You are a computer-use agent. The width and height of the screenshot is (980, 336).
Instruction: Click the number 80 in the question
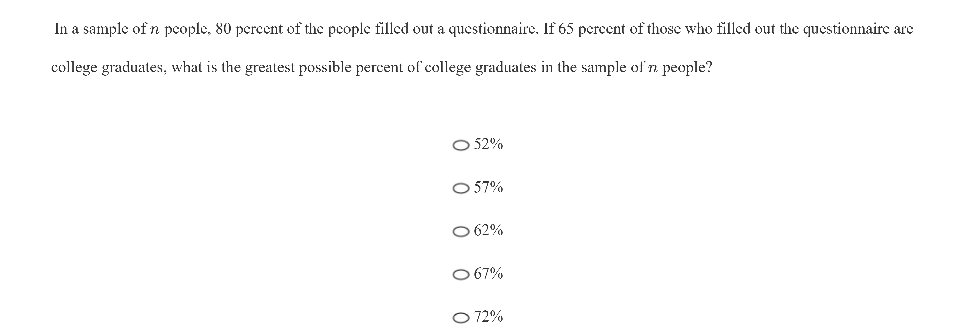click(x=223, y=29)
